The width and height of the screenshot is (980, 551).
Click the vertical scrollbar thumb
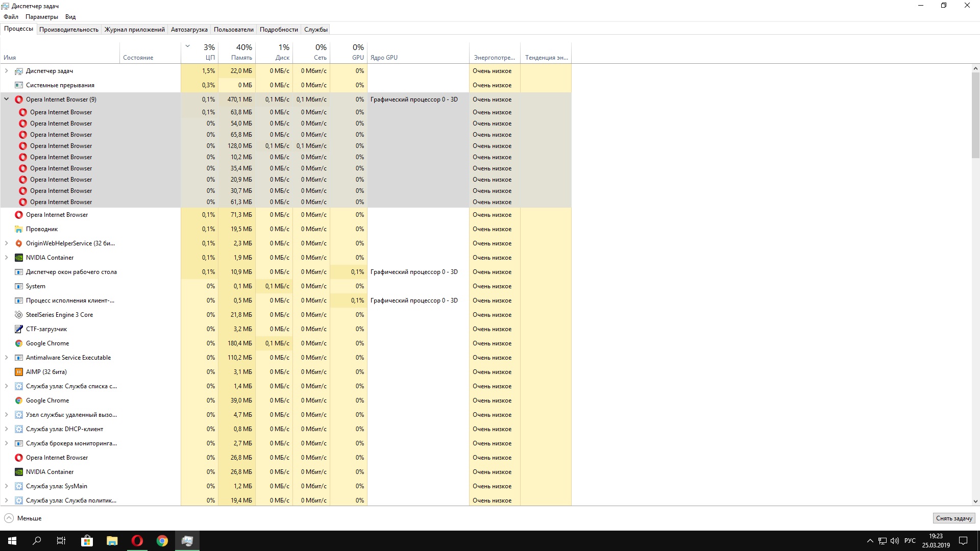[975, 115]
